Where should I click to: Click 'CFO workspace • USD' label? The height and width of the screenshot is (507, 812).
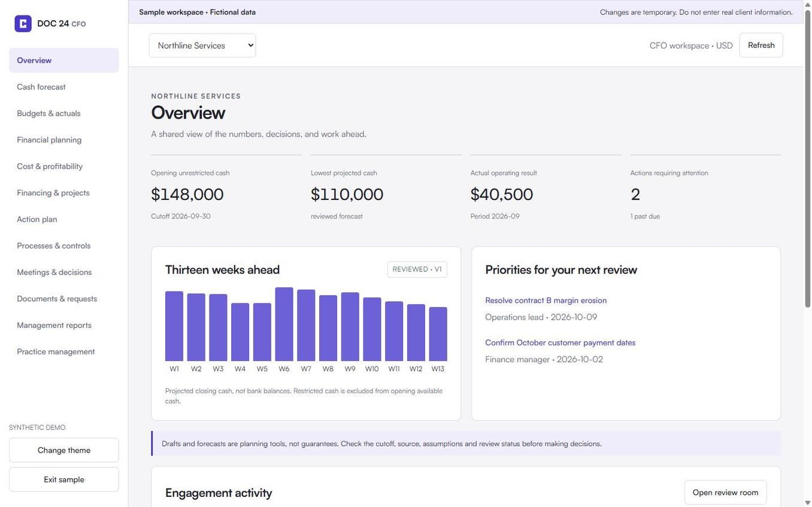tap(691, 45)
